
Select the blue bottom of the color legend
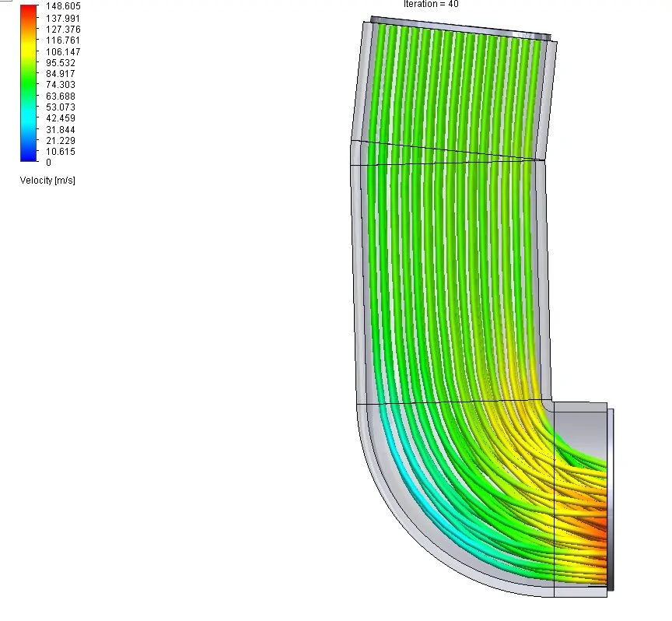coord(26,156)
